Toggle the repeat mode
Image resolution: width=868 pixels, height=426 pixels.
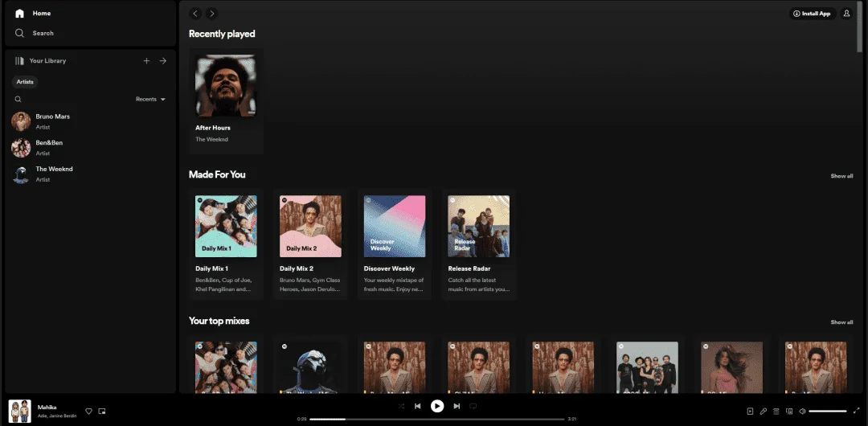tap(473, 406)
